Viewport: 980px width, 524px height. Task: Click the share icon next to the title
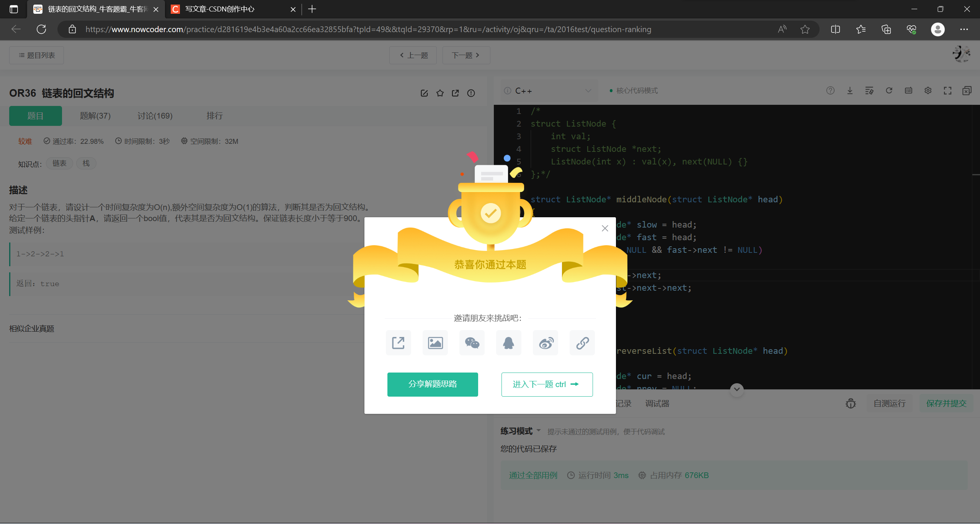455,93
